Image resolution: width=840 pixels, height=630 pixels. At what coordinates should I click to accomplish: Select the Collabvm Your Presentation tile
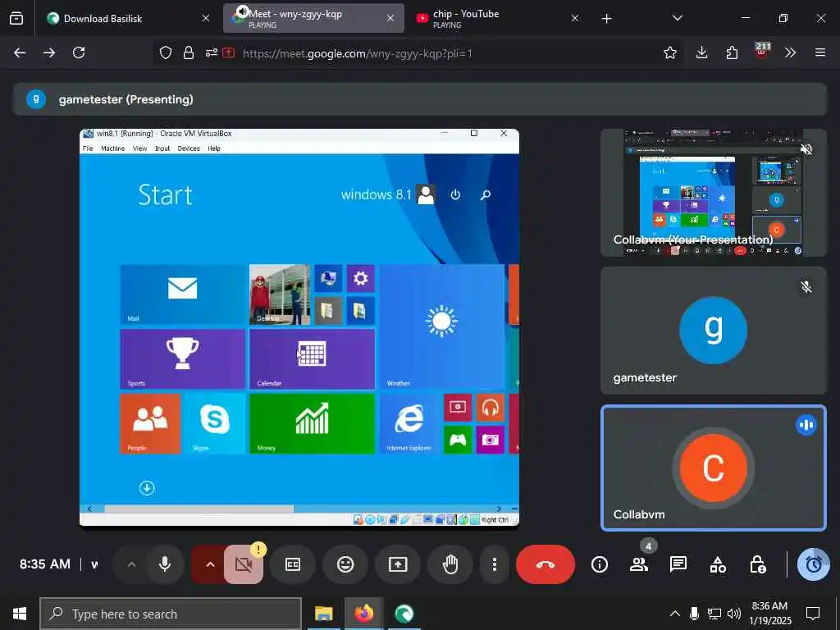(714, 193)
